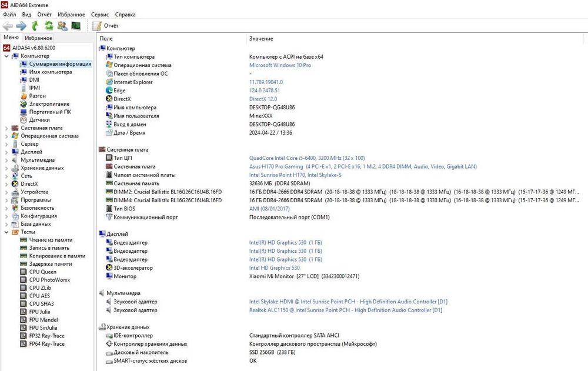Screen dimensions: 588x371
Task: Click the Back navigation arrow
Action: tap(8, 26)
